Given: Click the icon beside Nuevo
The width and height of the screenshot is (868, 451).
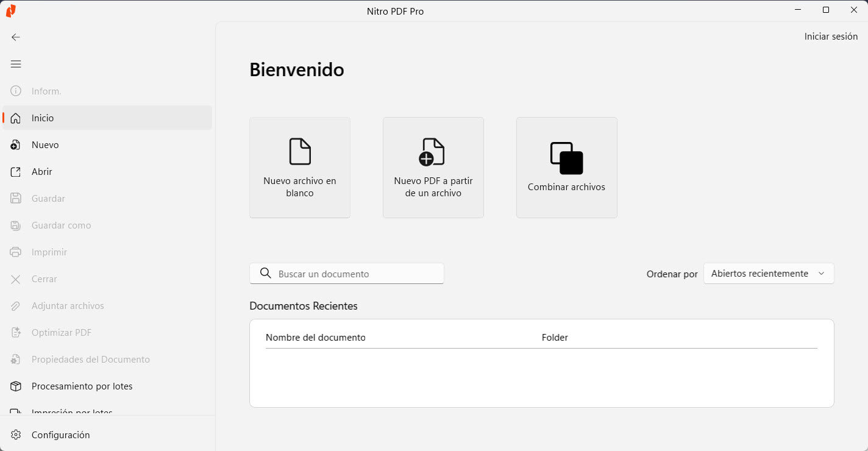Looking at the screenshot, I should click(16, 145).
